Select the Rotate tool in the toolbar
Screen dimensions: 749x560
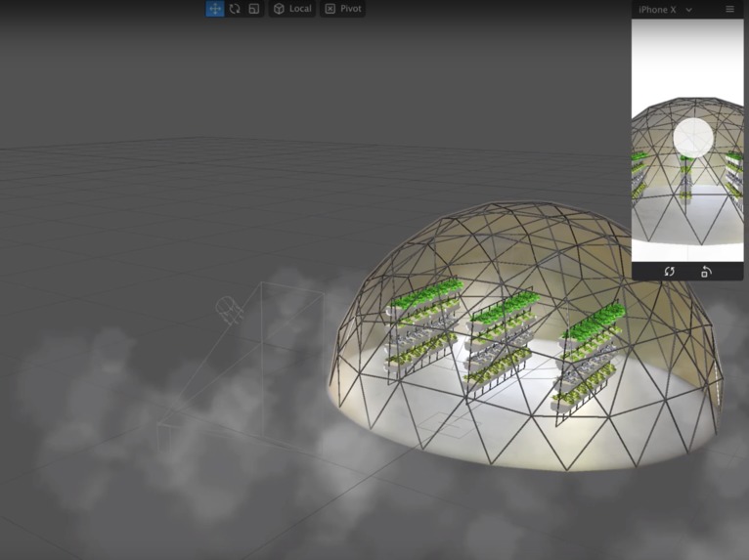coord(235,9)
